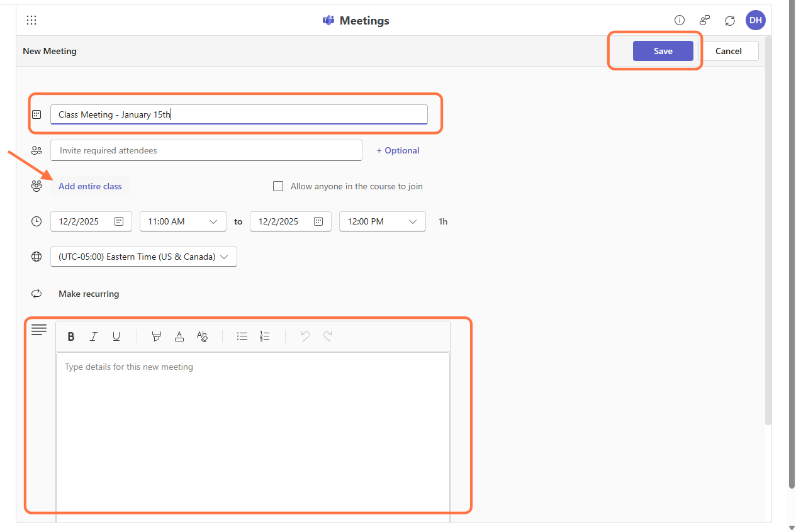The width and height of the screenshot is (796, 532).
Task: Toggle bold formatting in the details toolbar
Action: click(x=71, y=336)
